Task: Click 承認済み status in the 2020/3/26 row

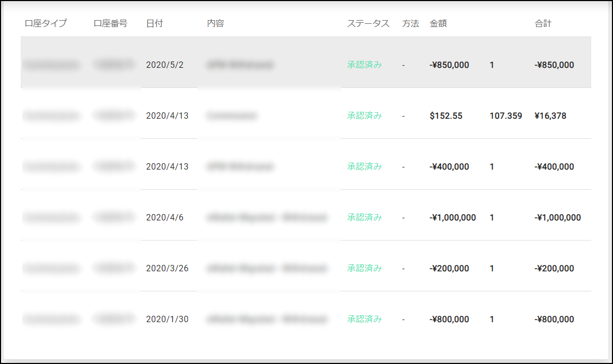Action: coord(364,269)
